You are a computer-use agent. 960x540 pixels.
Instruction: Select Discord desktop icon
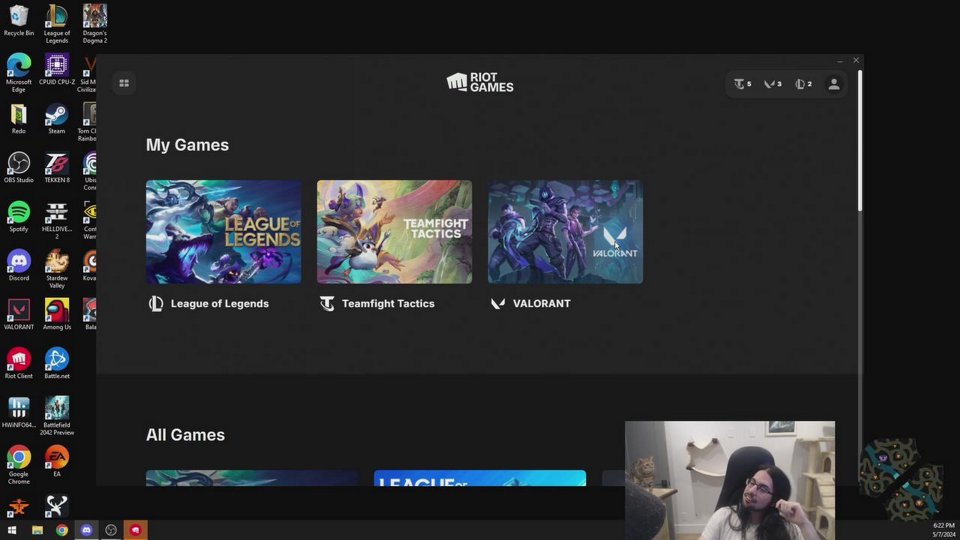[x=19, y=266]
